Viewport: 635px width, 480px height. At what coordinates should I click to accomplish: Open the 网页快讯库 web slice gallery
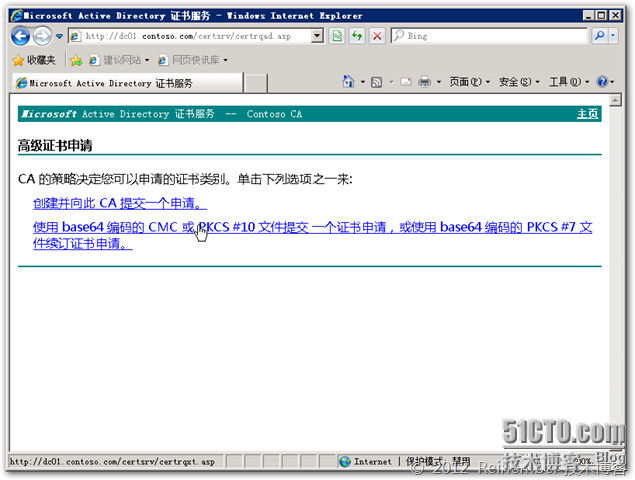(193, 60)
